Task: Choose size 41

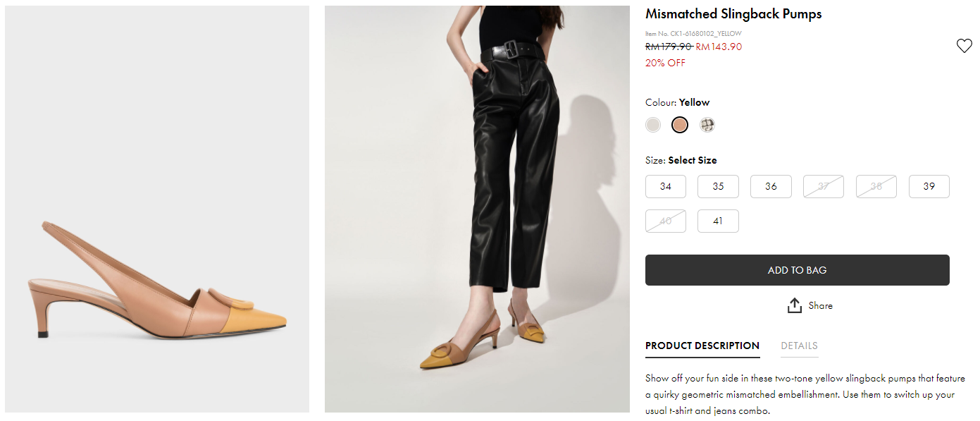Action: pyautogui.click(x=718, y=221)
